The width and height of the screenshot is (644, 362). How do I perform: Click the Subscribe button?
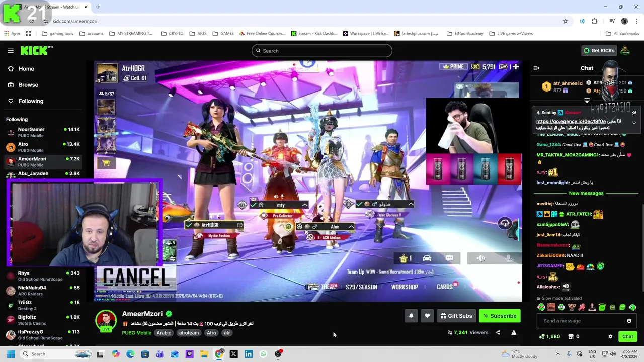pyautogui.click(x=500, y=316)
